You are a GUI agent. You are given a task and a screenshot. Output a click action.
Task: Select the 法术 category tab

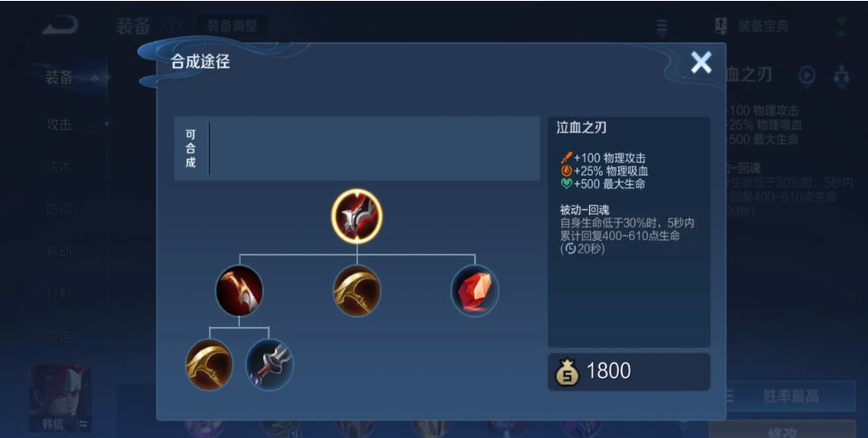click(x=59, y=166)
